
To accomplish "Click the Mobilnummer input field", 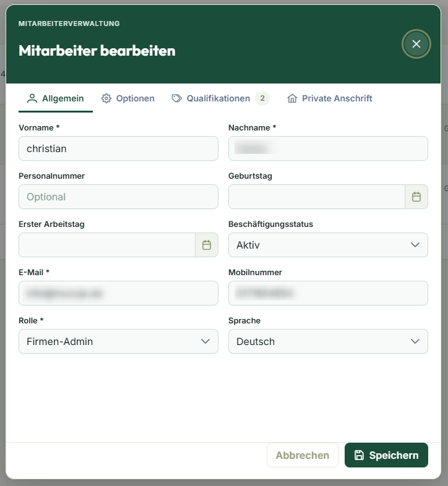I will [x=328, y=293].
